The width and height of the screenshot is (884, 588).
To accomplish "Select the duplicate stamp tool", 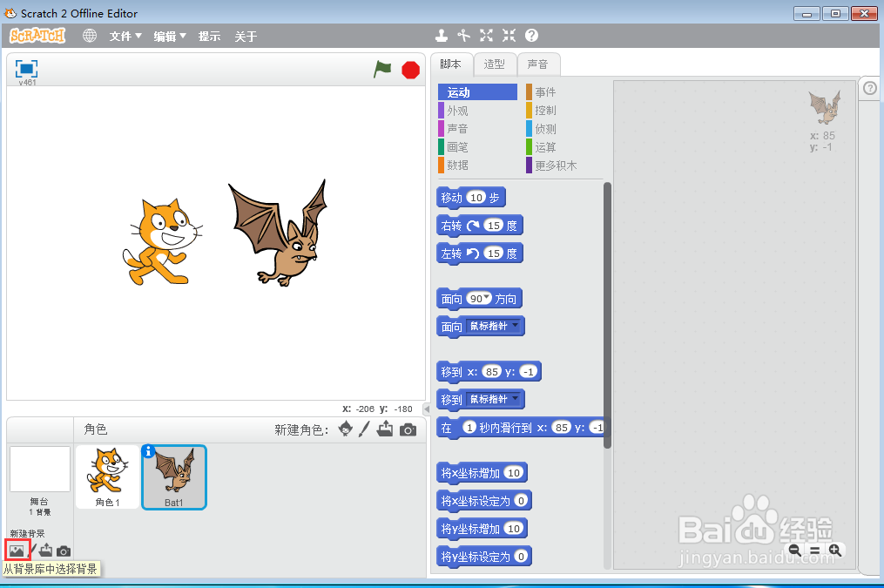I will pyautogui.click(x=442, y=36).
